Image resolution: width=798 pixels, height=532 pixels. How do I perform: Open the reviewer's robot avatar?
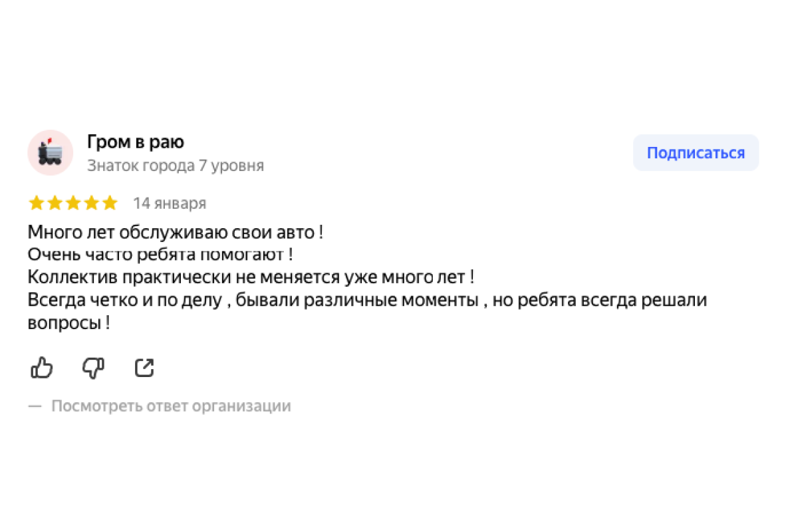click(x=50, y=152)
